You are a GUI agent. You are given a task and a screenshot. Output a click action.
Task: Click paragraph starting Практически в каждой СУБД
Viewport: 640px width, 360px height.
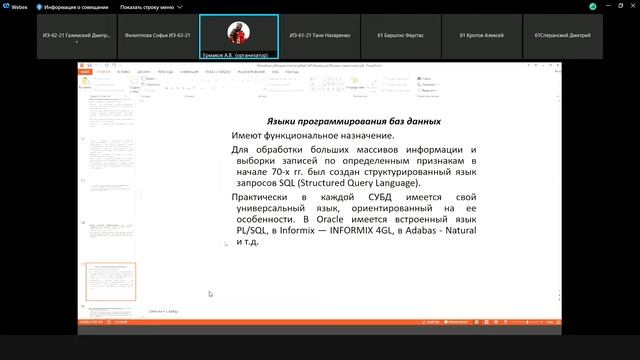coord(354,219)
